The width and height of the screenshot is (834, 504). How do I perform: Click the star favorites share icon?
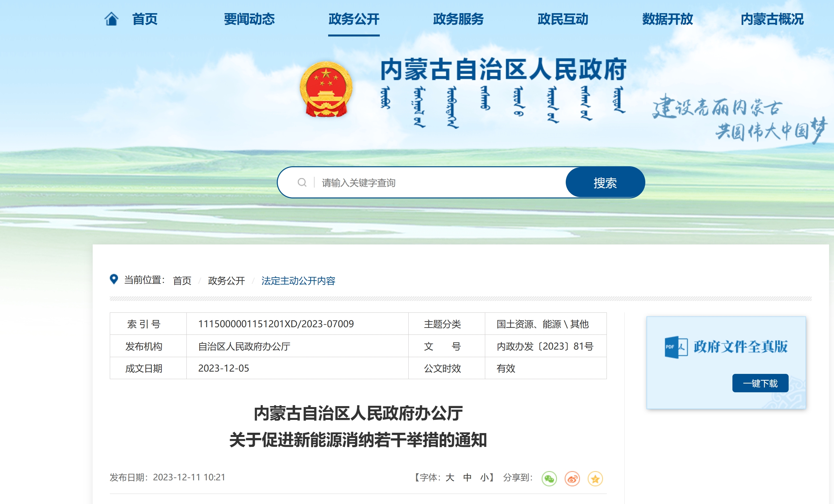[595, 479]
